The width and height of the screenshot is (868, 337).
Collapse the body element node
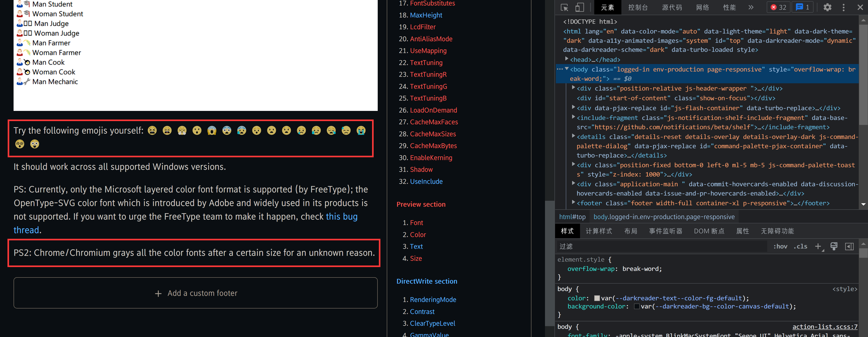coord(567,69)
